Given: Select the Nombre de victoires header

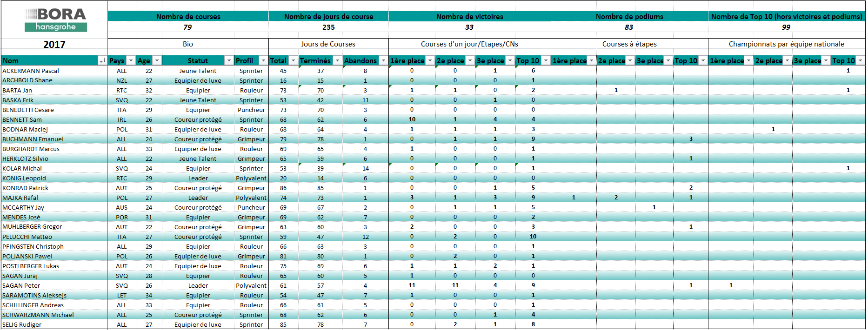Looking at the screenshot, I should (x=469, y=16).
